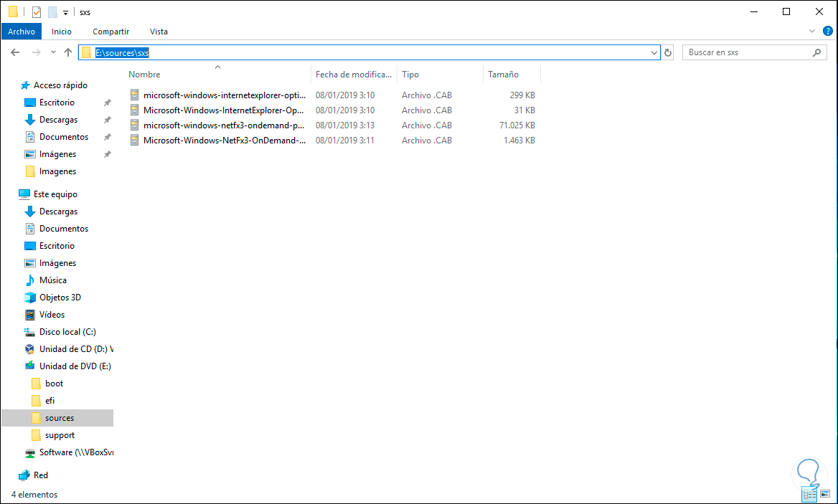Click the CAB icon of the 1.463 KB file
Image resolution: width=838 pixels, height=504 pixels.
click(x=135, y=141)
